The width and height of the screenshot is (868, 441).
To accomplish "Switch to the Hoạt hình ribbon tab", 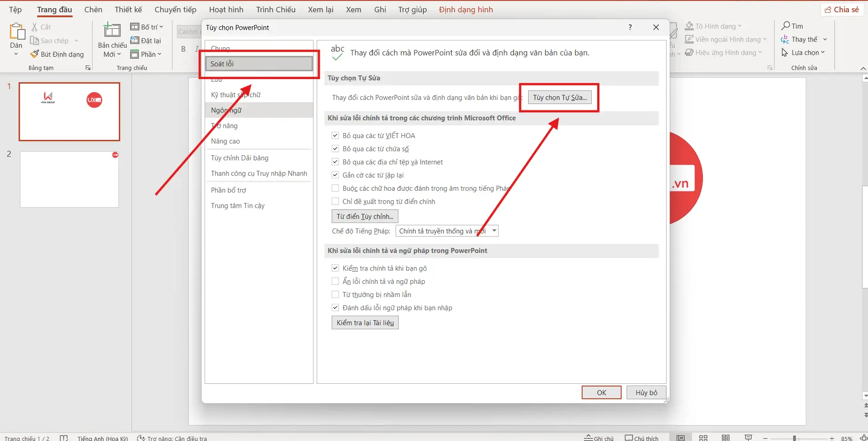I will tap(226, 10).
